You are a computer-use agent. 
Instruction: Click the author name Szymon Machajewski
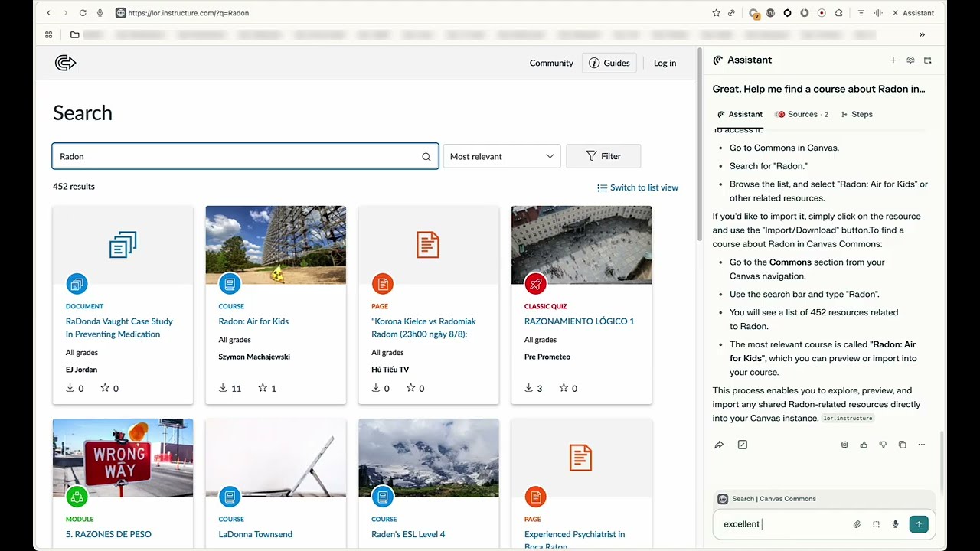(254, 357)
